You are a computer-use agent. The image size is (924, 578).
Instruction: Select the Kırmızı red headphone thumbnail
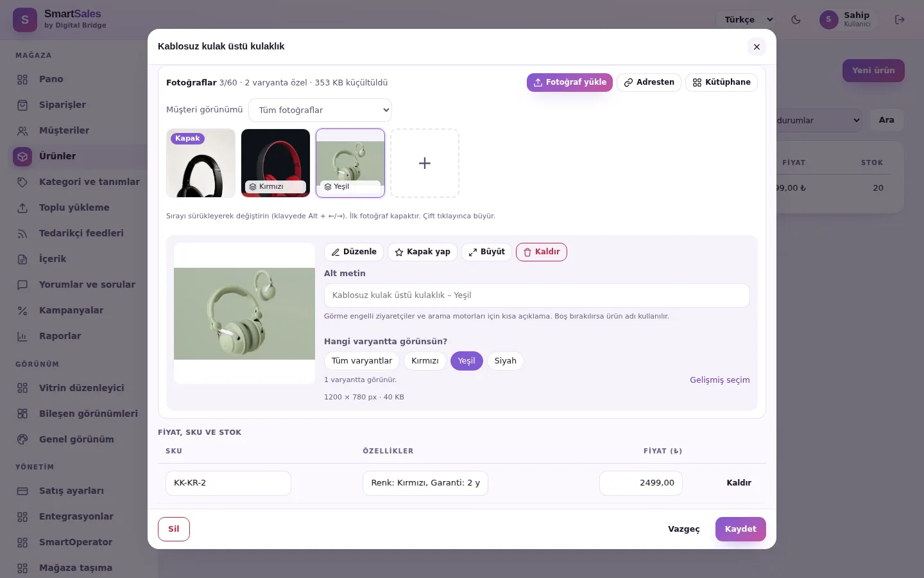[x=276, y=163]
